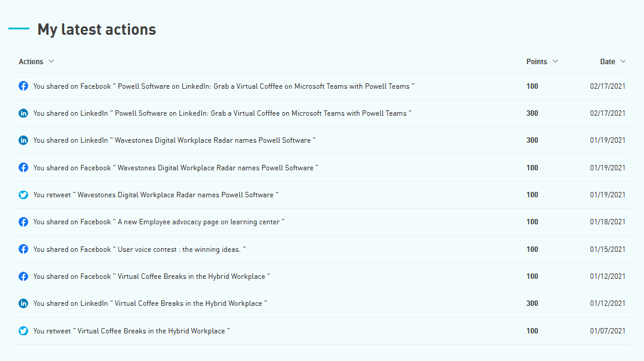Expand the Actions column chevron

52,61
